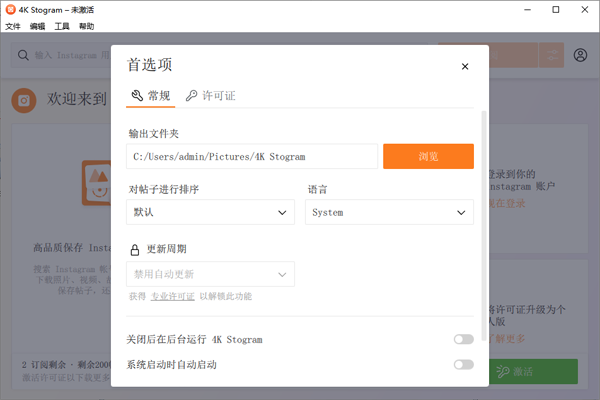Open the 语言 language dropdown showing System
The image size is (600, 400).
click(389, 212)
